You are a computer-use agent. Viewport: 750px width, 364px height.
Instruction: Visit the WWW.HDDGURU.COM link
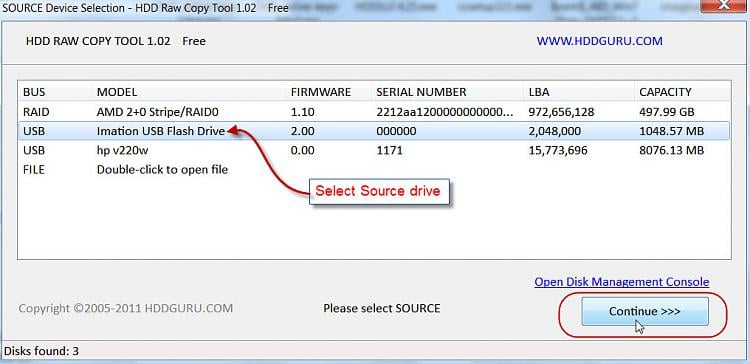[x=599, y=41]
